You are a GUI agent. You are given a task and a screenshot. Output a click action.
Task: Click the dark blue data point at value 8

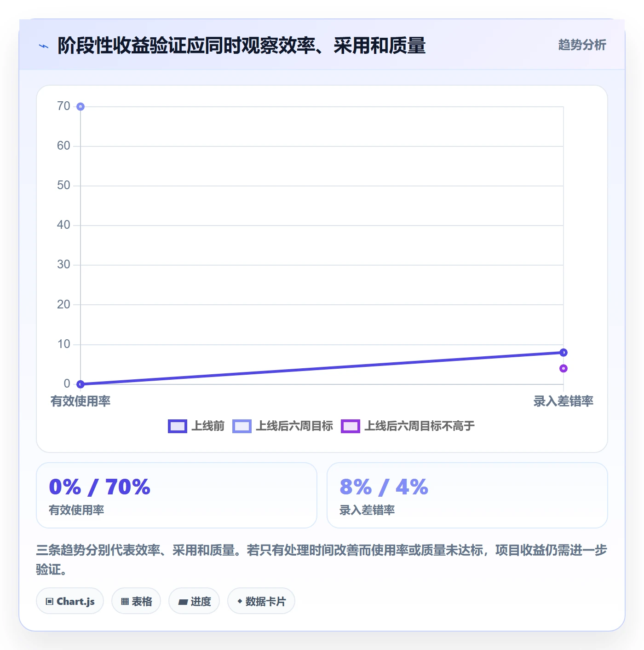pos(563,353)
